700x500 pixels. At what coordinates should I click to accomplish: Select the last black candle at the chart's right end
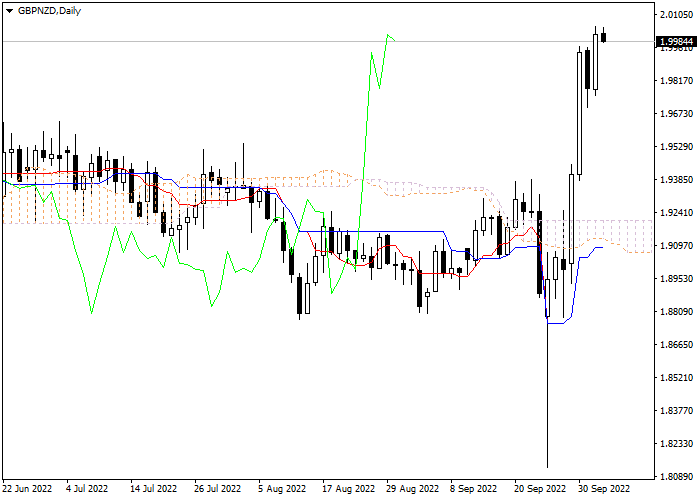[x=604, y=38]
